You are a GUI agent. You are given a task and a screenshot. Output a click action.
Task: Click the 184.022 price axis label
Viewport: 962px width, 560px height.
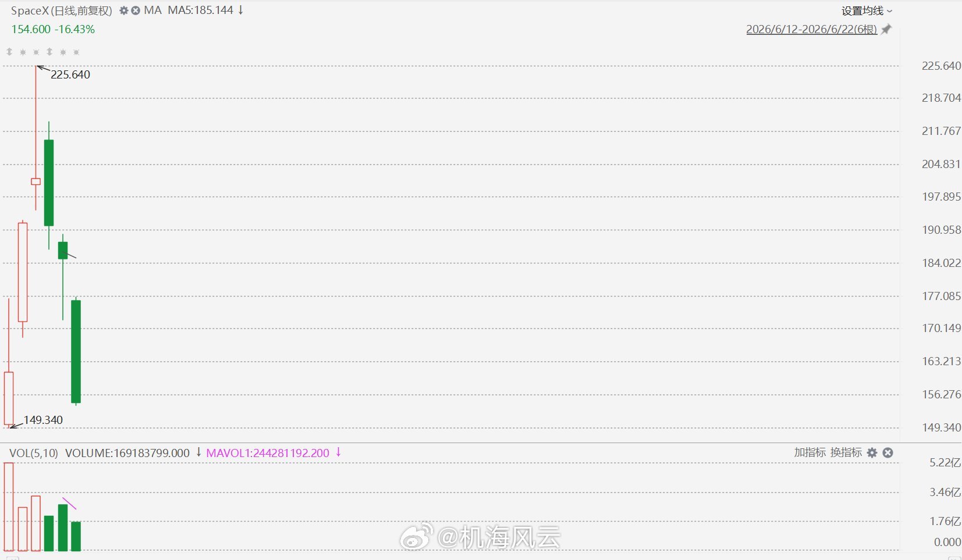(x=941, y=263)
